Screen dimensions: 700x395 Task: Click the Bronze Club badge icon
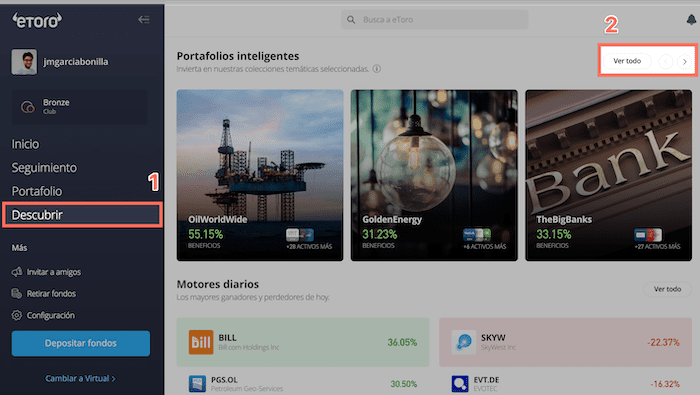coord(28,107)
